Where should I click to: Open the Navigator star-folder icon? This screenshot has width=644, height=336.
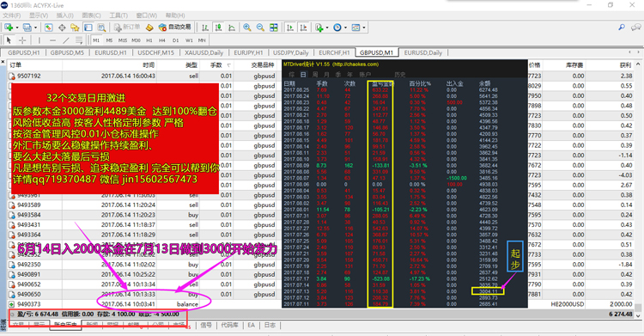coord(75,27)
